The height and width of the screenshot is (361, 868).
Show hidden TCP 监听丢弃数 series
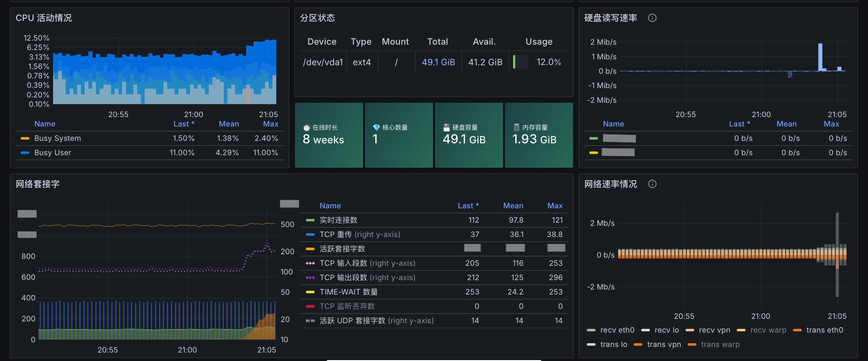347,306
